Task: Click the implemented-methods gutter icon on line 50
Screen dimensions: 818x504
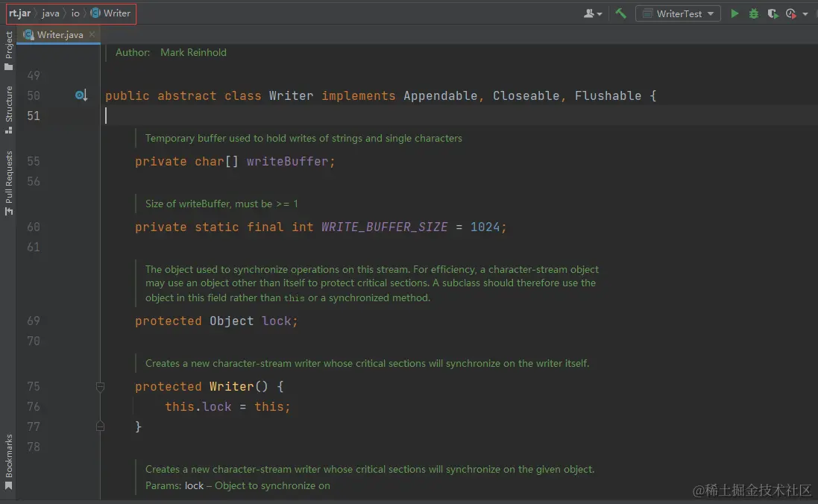Action: tap(81, 95)
